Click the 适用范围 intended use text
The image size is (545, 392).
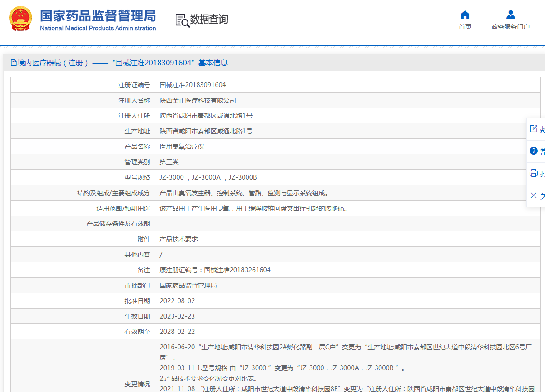[x=253, y=208]
